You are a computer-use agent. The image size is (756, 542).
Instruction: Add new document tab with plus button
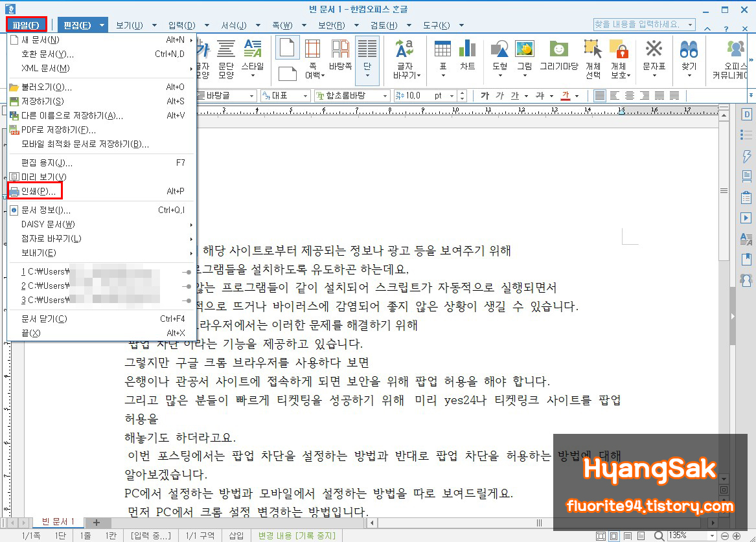click(97, 522)
